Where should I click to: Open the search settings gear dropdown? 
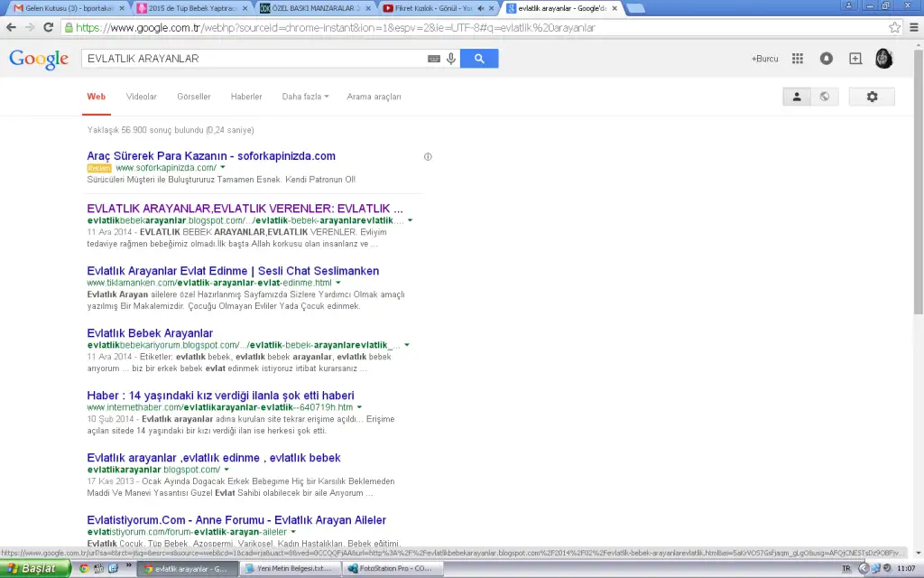(x=872, y=97)
